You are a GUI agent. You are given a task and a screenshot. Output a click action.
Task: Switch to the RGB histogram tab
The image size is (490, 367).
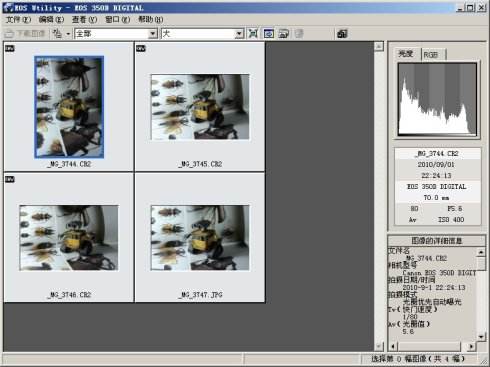432,54
